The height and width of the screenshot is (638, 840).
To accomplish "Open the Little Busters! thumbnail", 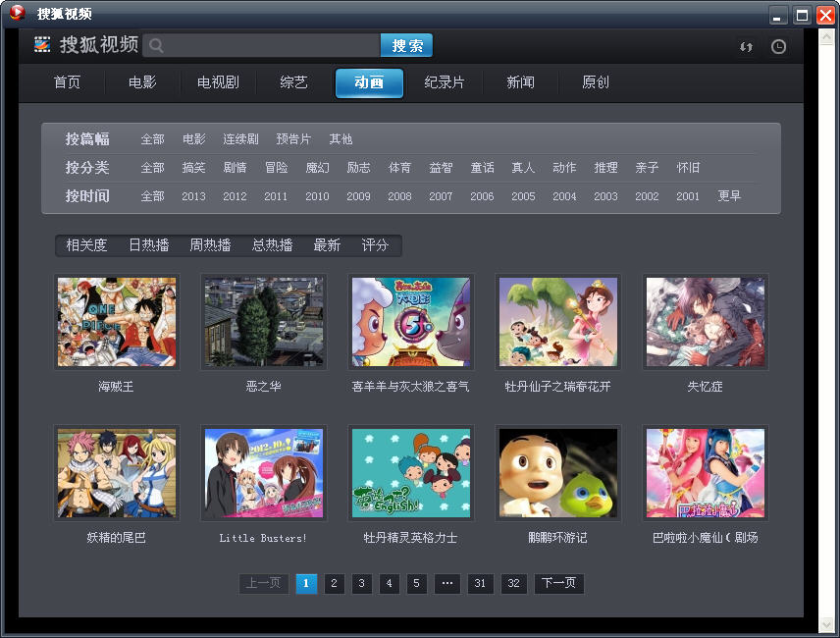I will [x=264, y=473].
